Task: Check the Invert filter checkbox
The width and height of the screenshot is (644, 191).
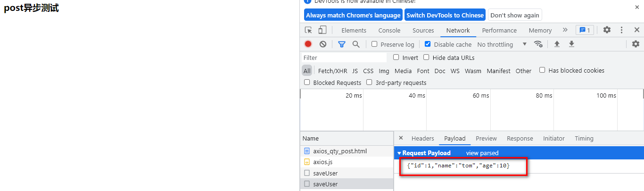Action: (396, 57)
